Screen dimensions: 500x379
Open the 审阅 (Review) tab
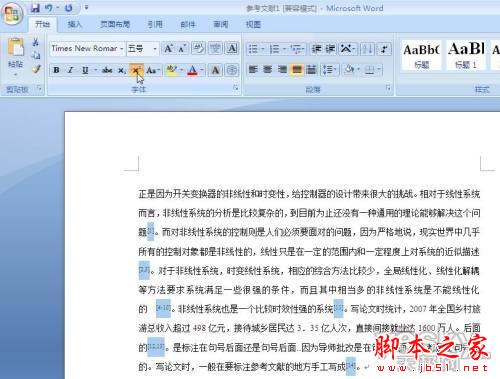pos(220,24)
